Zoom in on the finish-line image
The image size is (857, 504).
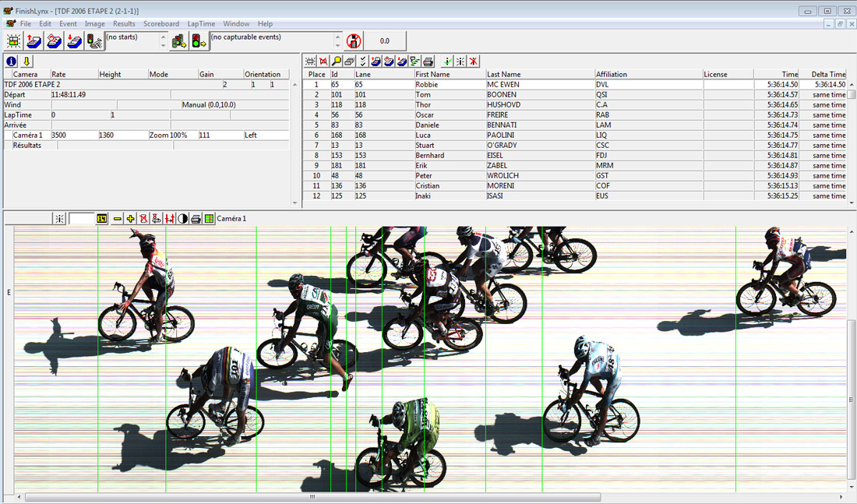[129, 219]
